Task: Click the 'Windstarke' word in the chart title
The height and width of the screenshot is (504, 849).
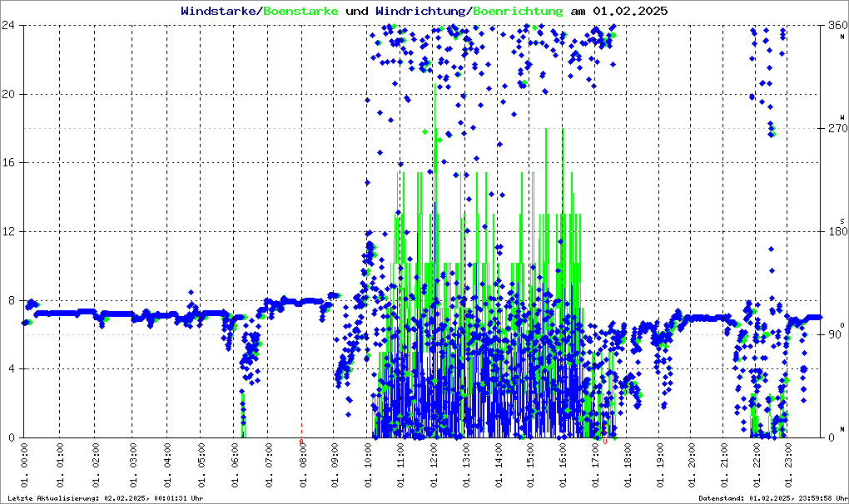Action: click(x=218, y=11)
